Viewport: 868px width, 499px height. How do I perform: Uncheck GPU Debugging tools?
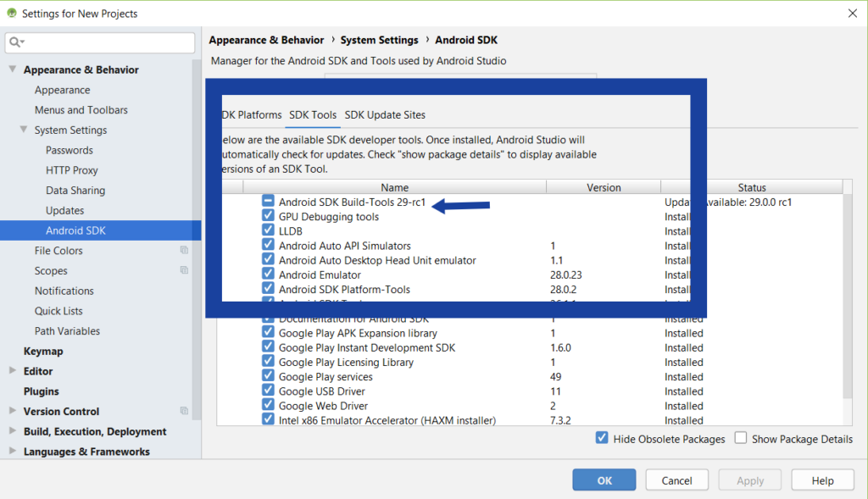pos(266,217)
